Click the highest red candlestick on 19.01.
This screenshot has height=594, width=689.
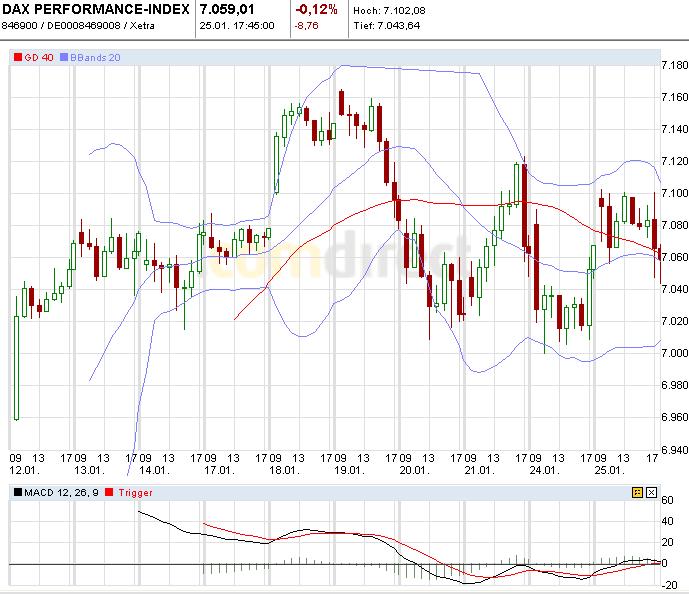click(341, 103)
